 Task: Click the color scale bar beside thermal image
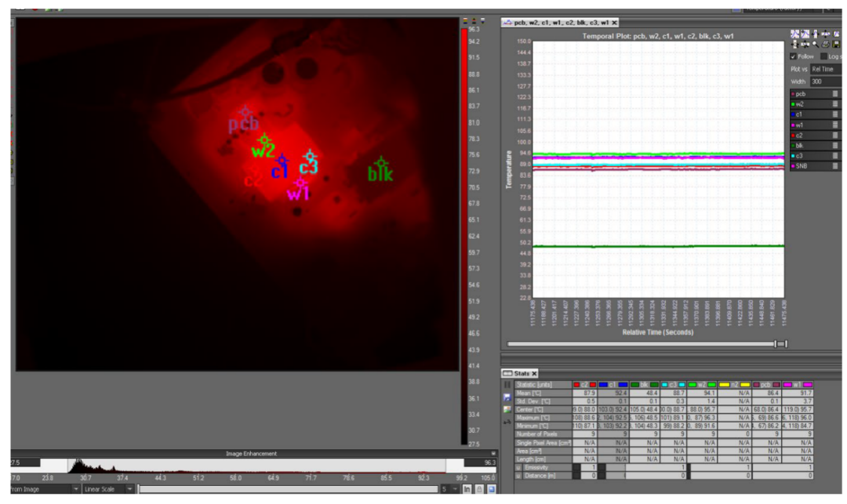click(464, 236)
